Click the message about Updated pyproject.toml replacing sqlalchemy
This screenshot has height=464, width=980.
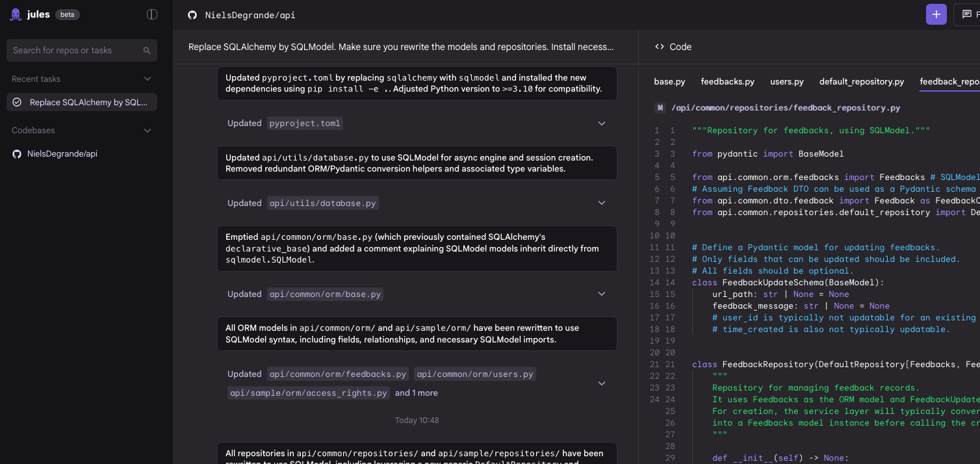coord(417,83)
